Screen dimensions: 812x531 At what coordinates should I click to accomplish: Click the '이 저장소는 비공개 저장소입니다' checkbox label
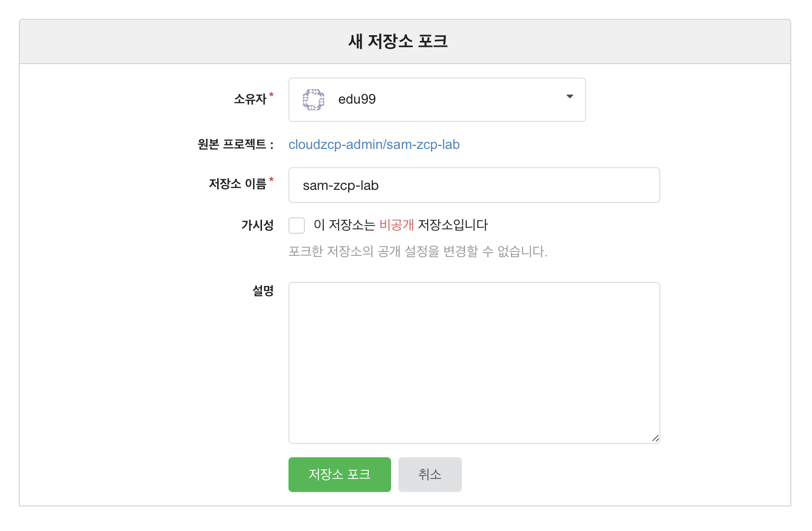(400, 225)
